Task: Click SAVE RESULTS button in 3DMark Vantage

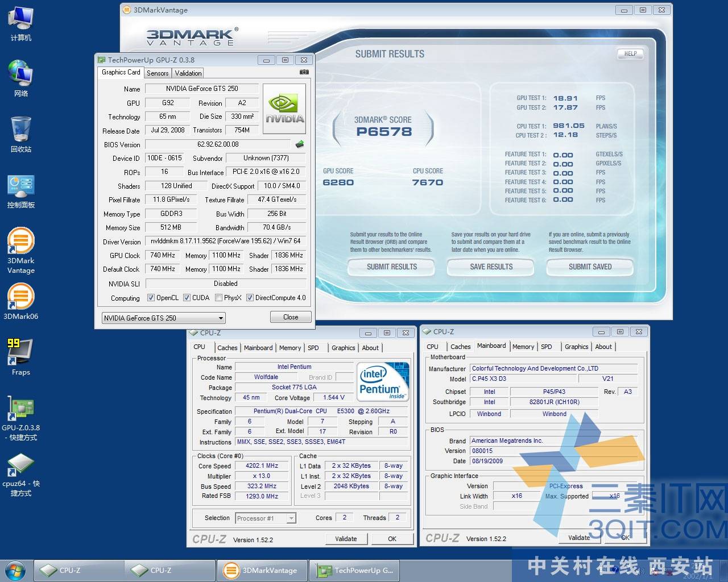Action: click(491, 267)
